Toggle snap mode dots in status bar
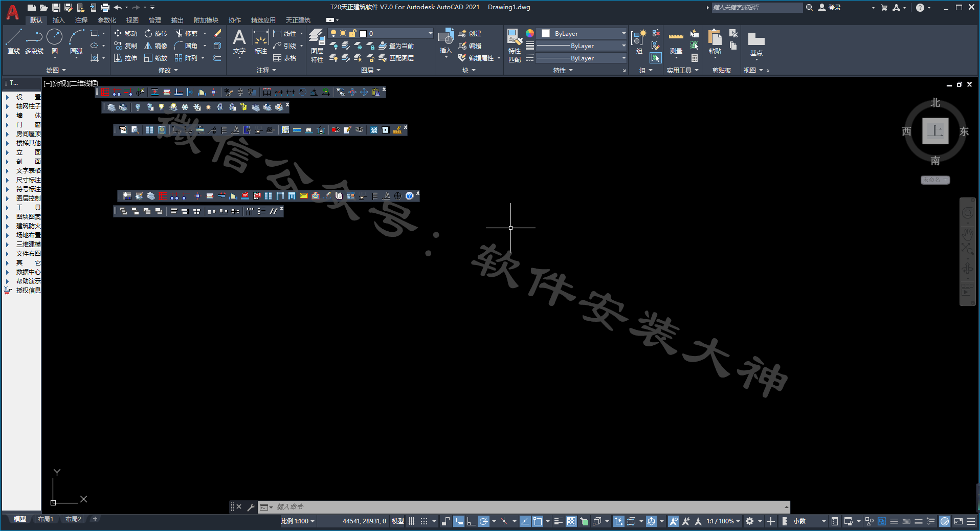980x531 pixels. click(424, 521)
